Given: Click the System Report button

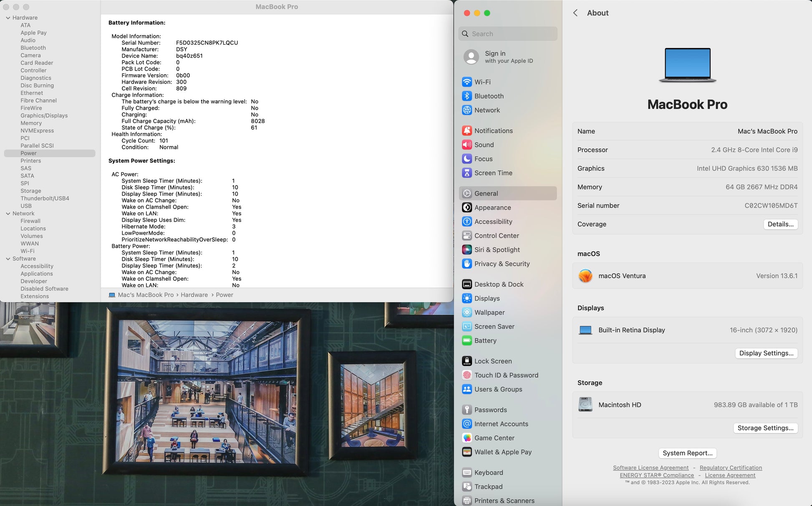Looking at the screenshot, I should click(687, 453).
